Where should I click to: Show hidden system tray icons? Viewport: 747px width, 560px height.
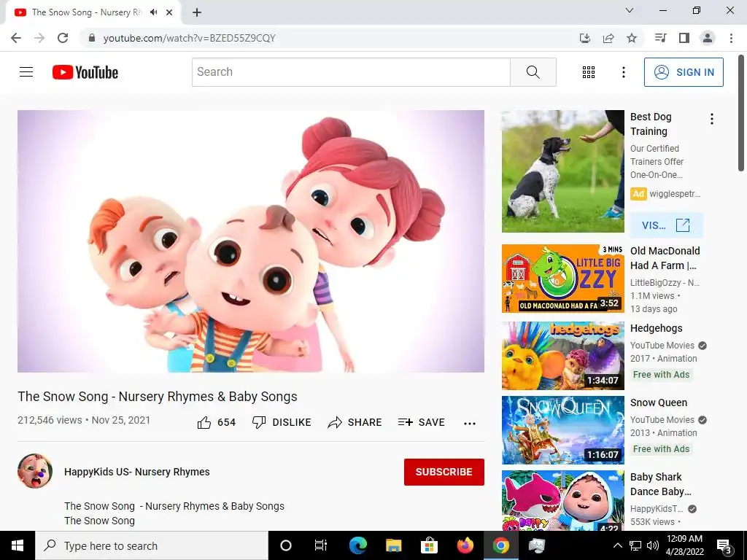pos(617,545)
